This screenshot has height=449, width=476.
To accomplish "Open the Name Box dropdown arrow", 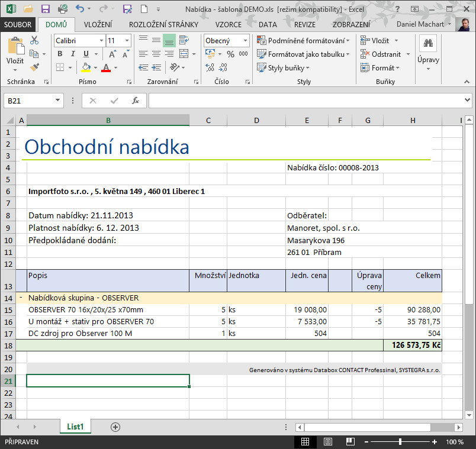I will 57,101.
